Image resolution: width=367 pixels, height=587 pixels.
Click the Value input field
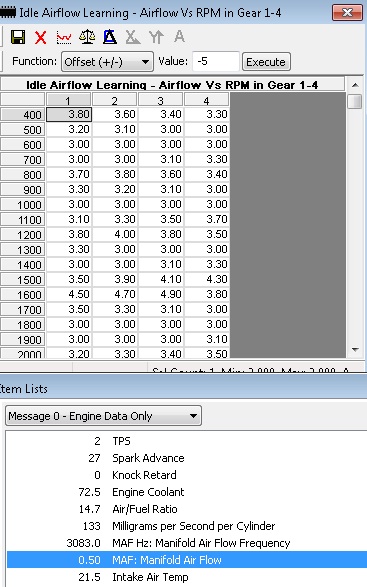[x=216, y=61]
